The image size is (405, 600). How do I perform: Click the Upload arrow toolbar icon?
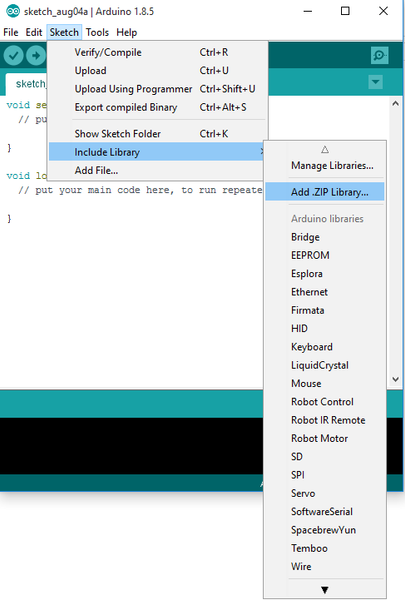36,56
